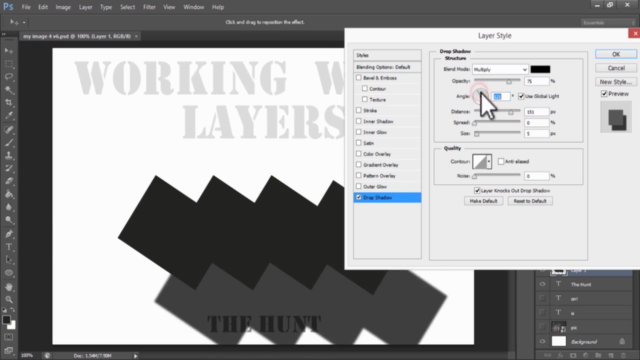Image resolution: width=640 pixels, height=360 pixels.
Task: Click the New Style button
Action: [x=616, y=82]
